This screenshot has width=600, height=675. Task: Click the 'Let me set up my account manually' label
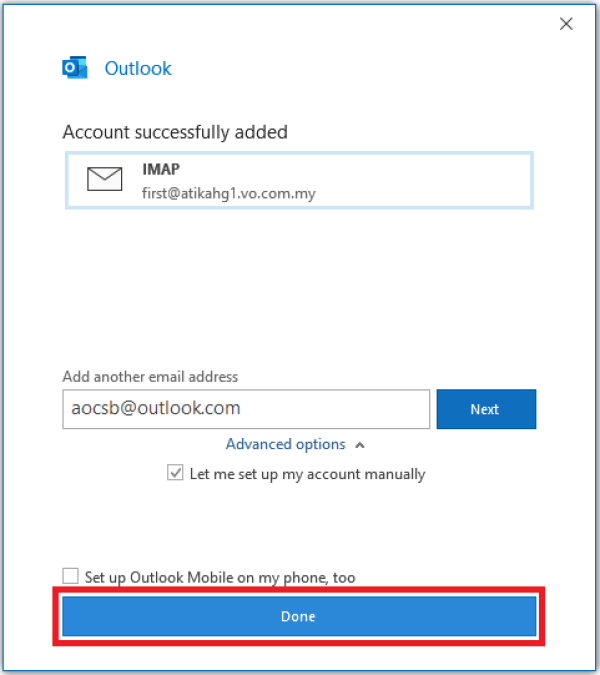coord(307,474)
